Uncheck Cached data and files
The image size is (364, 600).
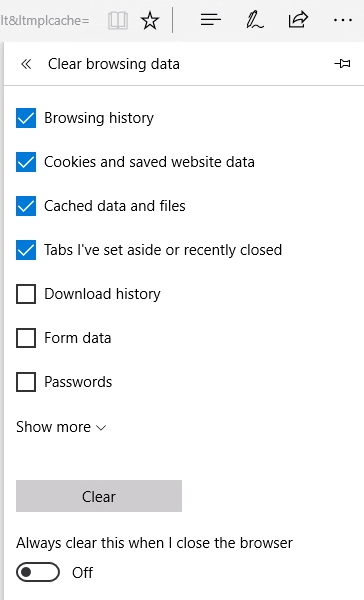(26, 206)
